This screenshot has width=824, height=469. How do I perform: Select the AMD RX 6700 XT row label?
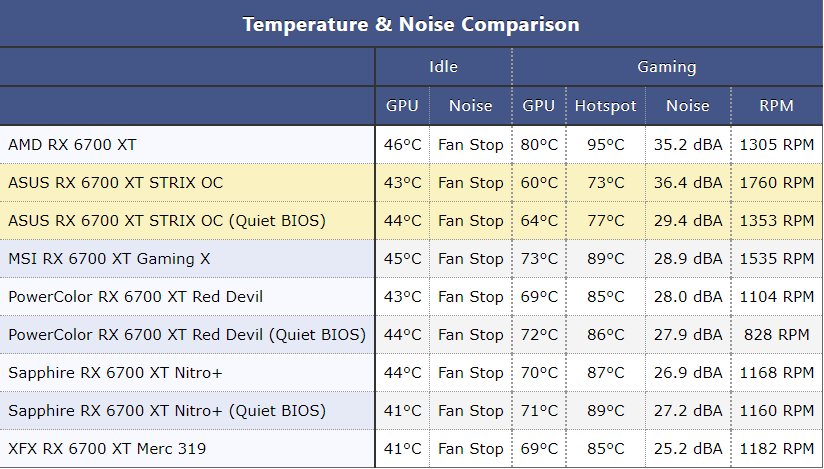click(72, 145)
